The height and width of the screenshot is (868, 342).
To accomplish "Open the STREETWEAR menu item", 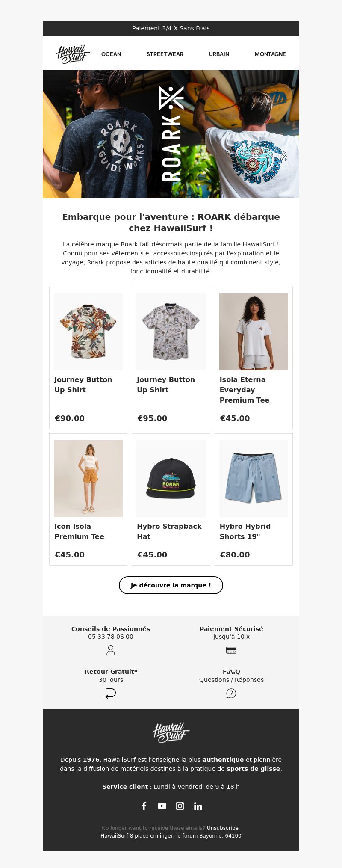I will 165,54.
